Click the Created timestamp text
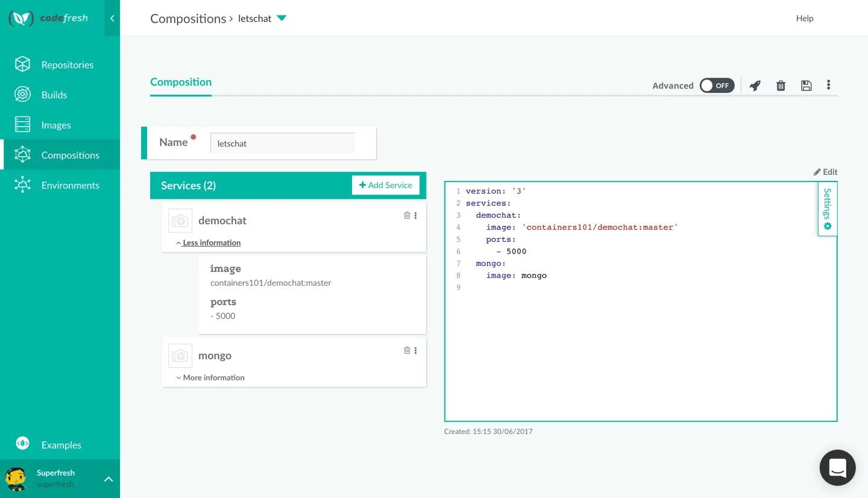 click(488, 432)
